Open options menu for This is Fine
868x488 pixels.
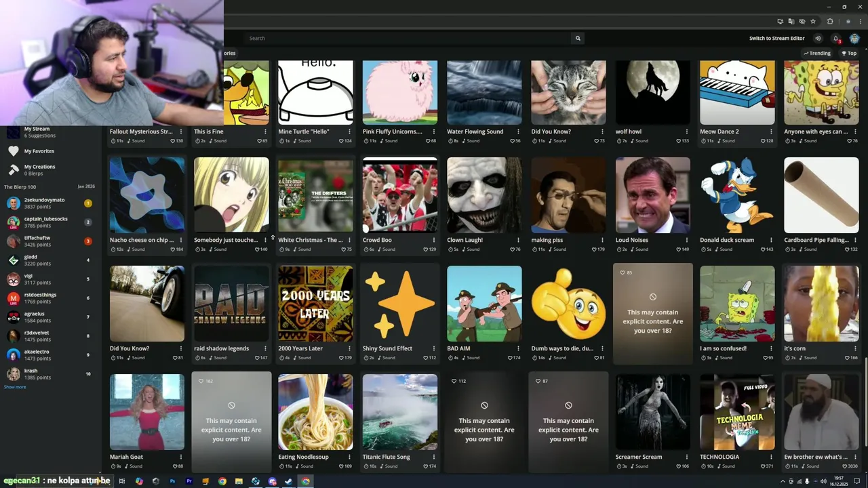click(x=265, y=131)
